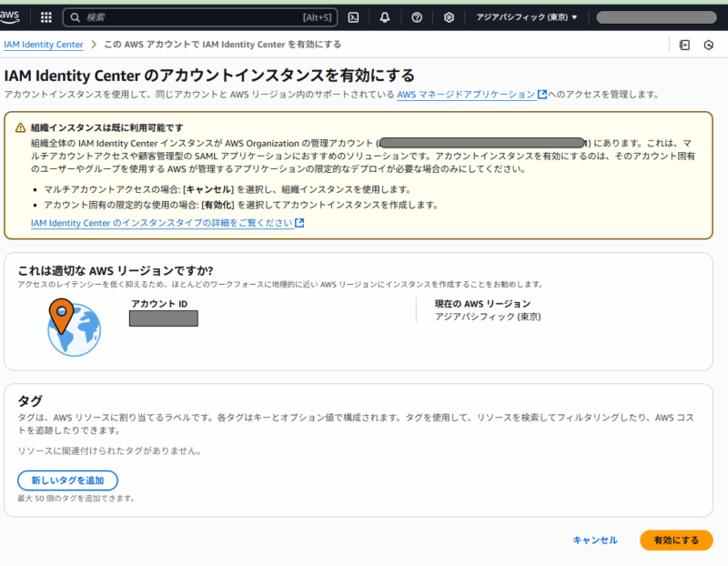Image resolution: width=728 pixels, height=566 pixels.
Task: Click the globe with map pin illustration
Action: point(74,328)
